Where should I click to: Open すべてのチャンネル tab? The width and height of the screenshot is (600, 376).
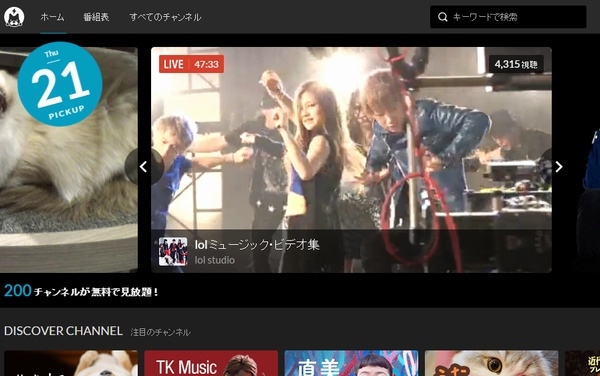pyautogui.click(x=165, y=17)
